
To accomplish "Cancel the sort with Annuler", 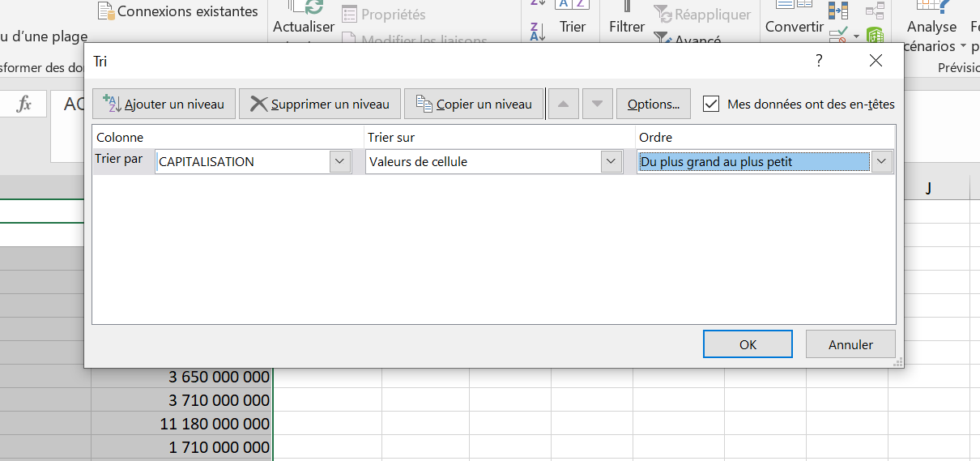I will pyautogui.click(x=850, y=344).
